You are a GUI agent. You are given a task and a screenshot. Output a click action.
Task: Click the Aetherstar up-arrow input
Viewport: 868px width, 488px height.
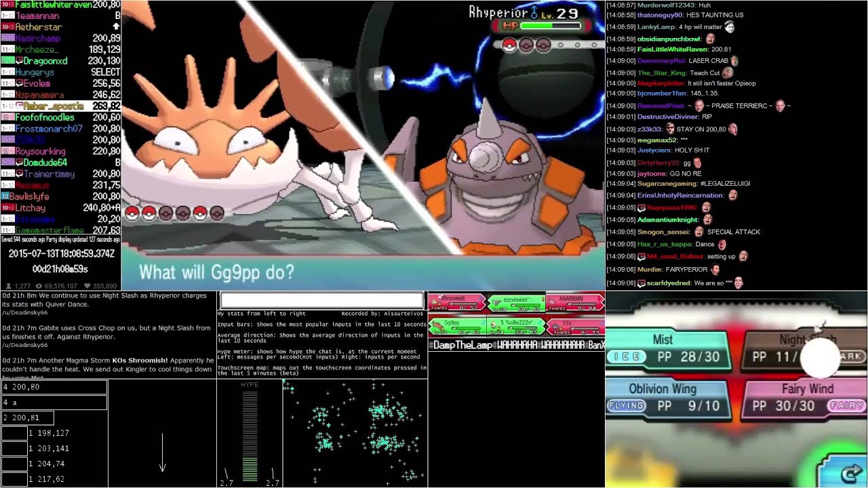click(x=116, y=26)
